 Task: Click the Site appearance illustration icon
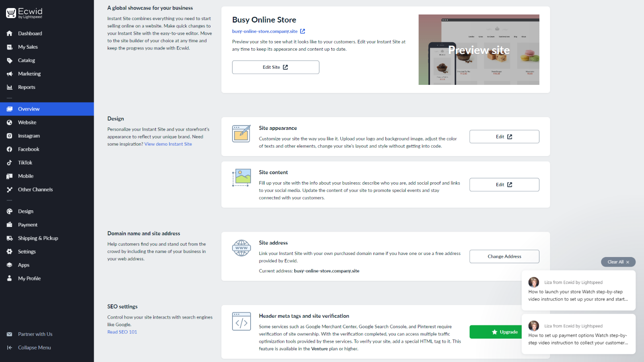tap(241, 134)
